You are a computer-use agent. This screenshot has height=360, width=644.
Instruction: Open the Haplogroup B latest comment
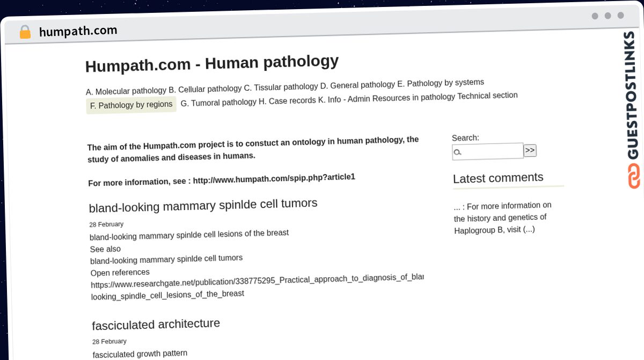[x=502, y=218]
